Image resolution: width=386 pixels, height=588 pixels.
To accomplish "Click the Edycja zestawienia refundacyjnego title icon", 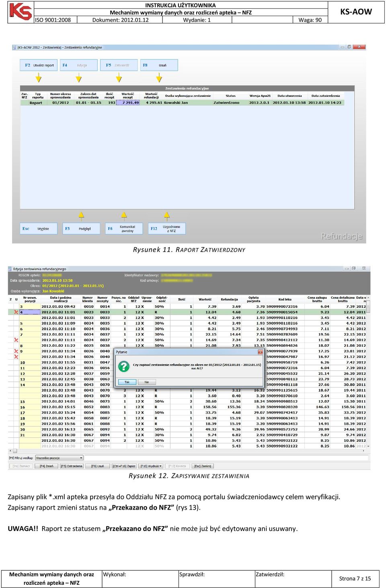I will point(10,269).
